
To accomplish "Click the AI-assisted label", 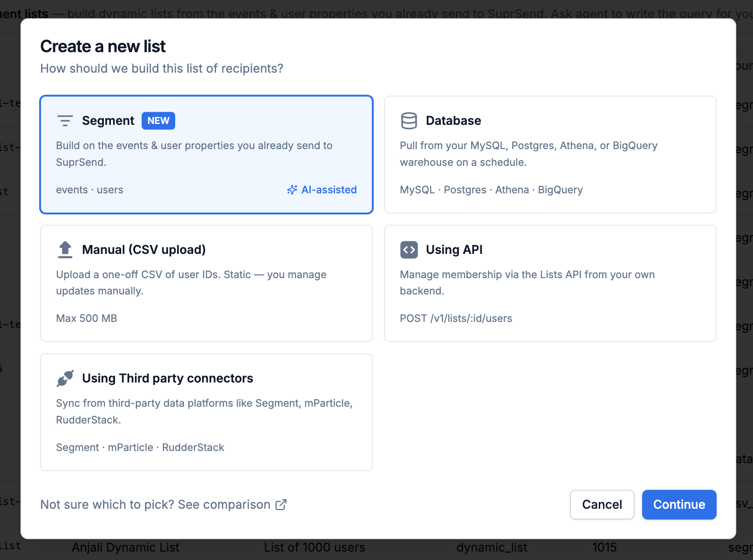I will click(329, 190).
